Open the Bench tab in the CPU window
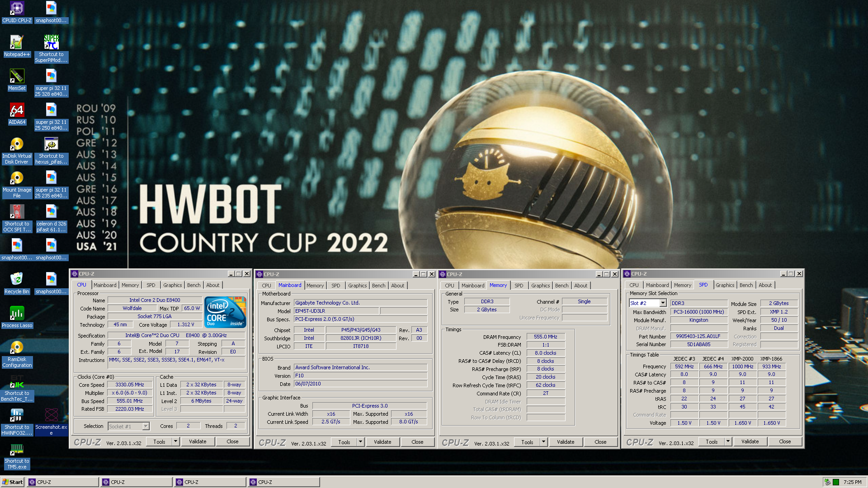 [193, 285]
